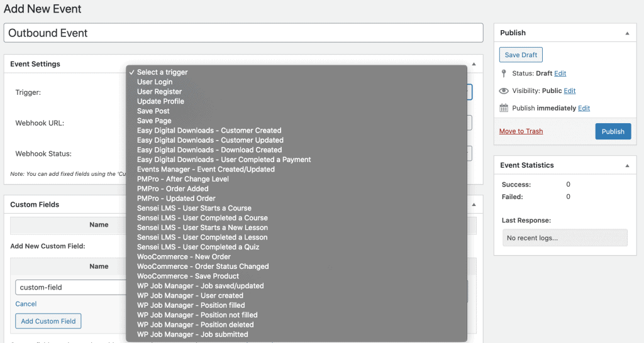Screen dimensions: 644x343
Task: Select Sensei LMS - User Completed a Course
Action: pyautogui.click(x=296, y=218)
